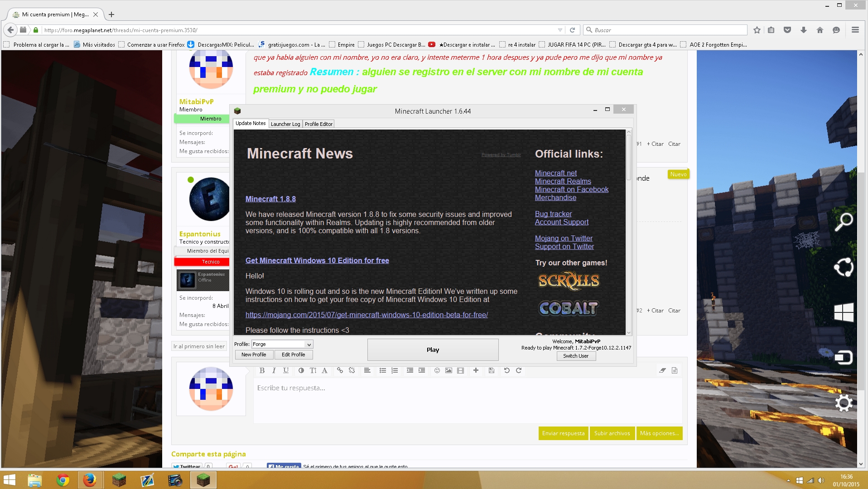This screenshot has height=489, width=868.
Task: Open Firefox hamburger menu
Action: tap(855, 30)
